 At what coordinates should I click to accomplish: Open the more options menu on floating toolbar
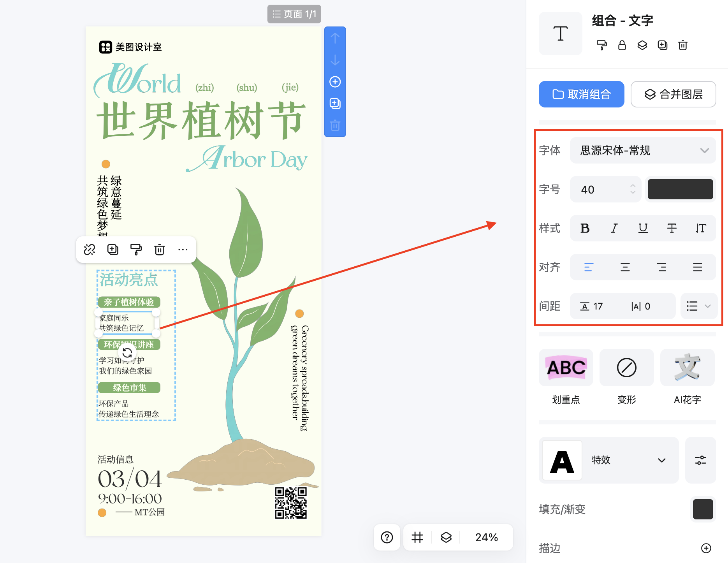(183, 250)
